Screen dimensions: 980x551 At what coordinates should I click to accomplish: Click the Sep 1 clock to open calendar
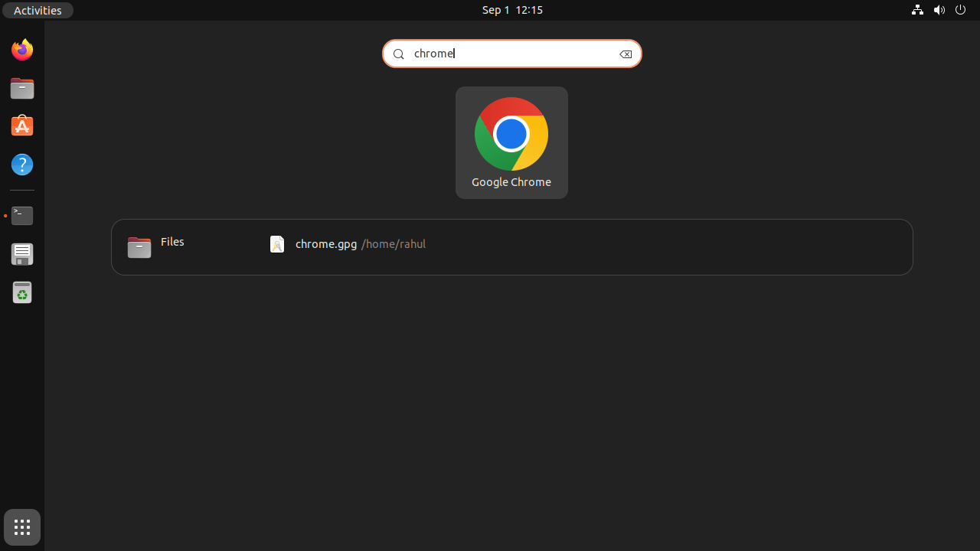pos(511,10)
